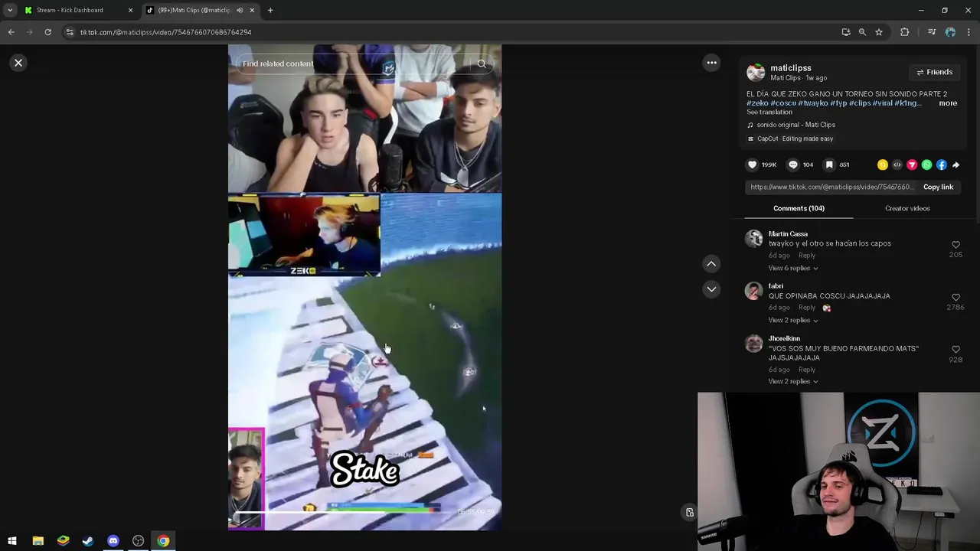Open sonido original - Mati Clips sound
The image size is (980, 551).
[795, 125]
